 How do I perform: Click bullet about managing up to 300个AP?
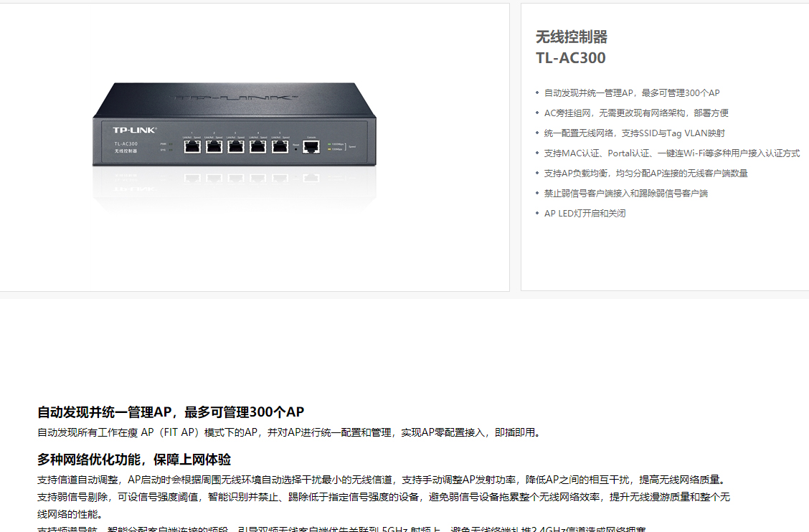click(x=632, y=93)
